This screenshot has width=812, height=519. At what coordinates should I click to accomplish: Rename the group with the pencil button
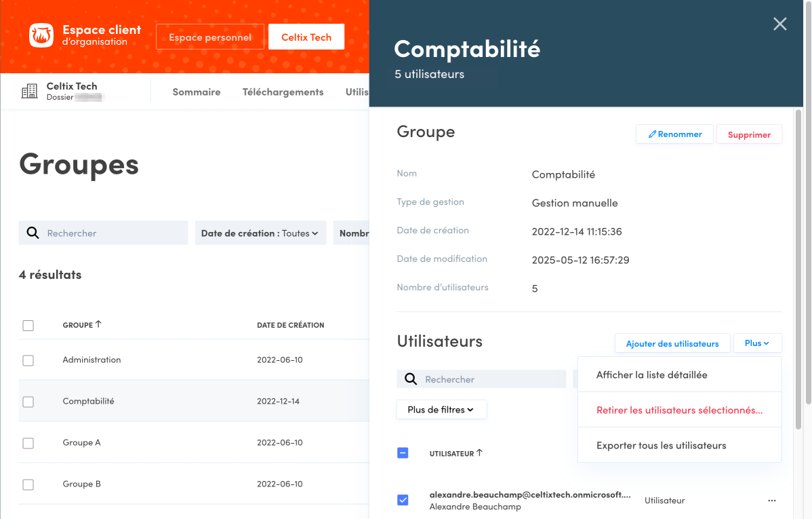[674, 134]
